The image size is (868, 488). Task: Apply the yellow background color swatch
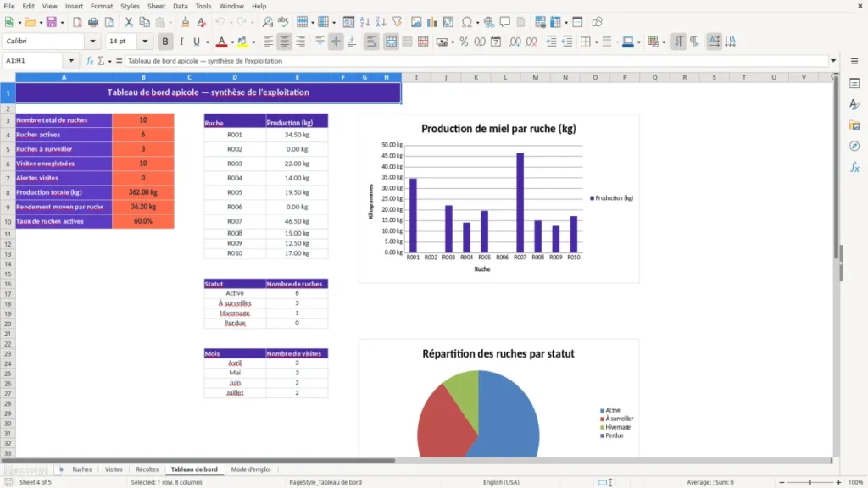pyautogui.click(x=242, y=42)
